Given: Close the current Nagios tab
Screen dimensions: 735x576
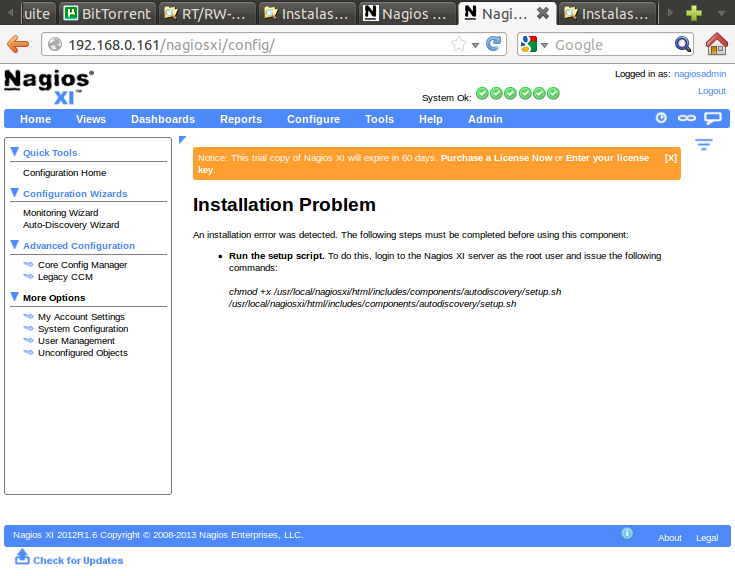Looking at the screenshot, I should (543, 13).
